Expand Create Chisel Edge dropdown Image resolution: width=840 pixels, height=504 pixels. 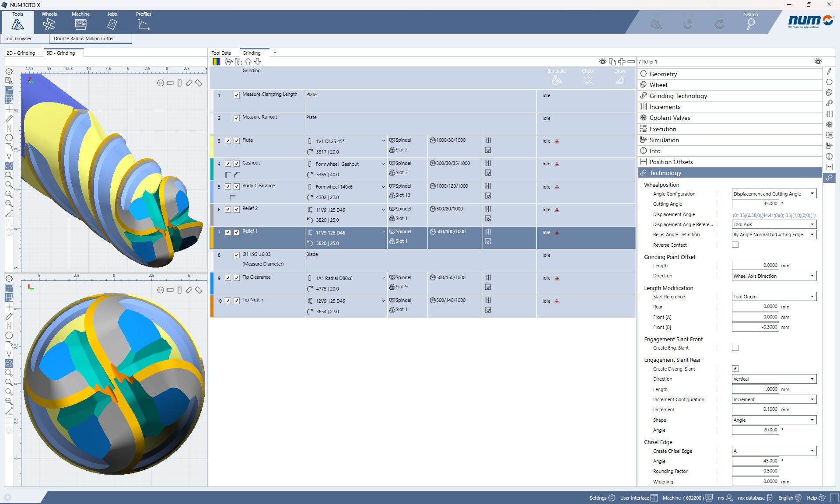(x=812, y=451)
